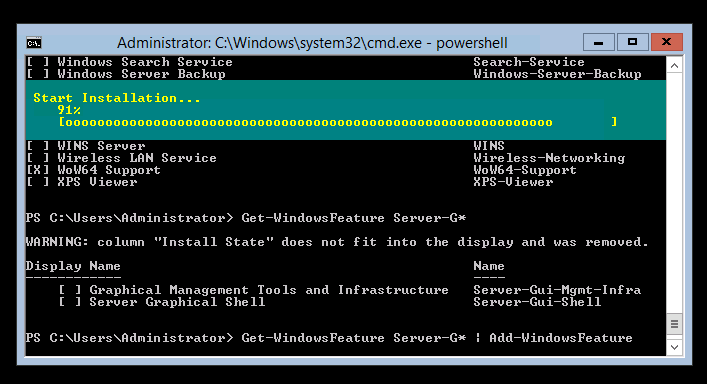This screenshot has height=384, width=707.
Task: Open the cmd.exe system menu icon
Action: (x=34, y=43)
